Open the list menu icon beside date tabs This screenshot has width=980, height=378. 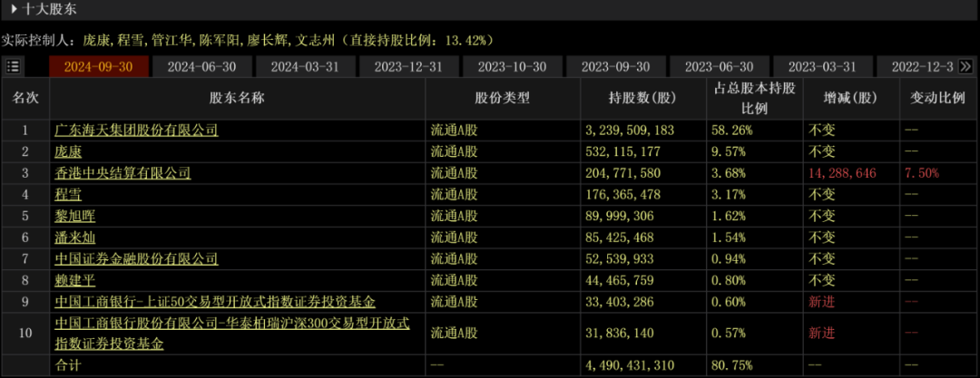click(14, 67)
